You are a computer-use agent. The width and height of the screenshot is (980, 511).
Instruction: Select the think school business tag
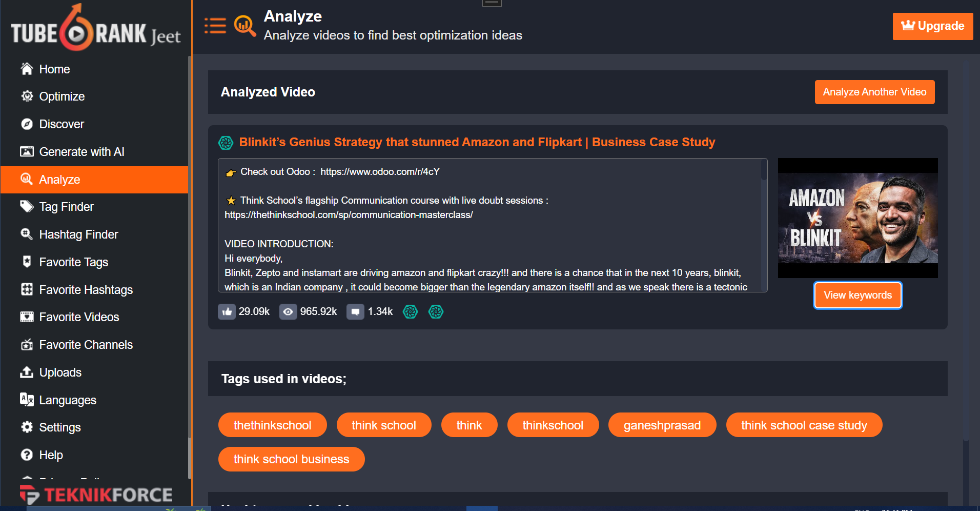click(x=291, y=459)
